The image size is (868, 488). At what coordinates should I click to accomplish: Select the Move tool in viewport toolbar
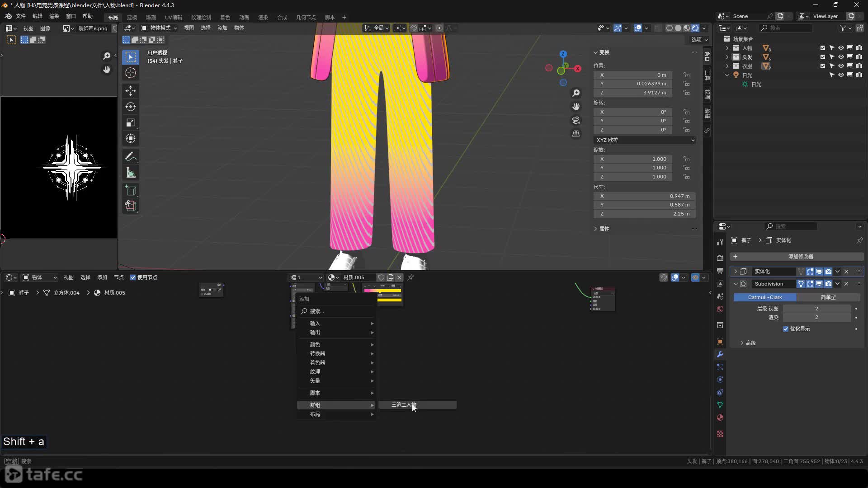tap(131, 91)
